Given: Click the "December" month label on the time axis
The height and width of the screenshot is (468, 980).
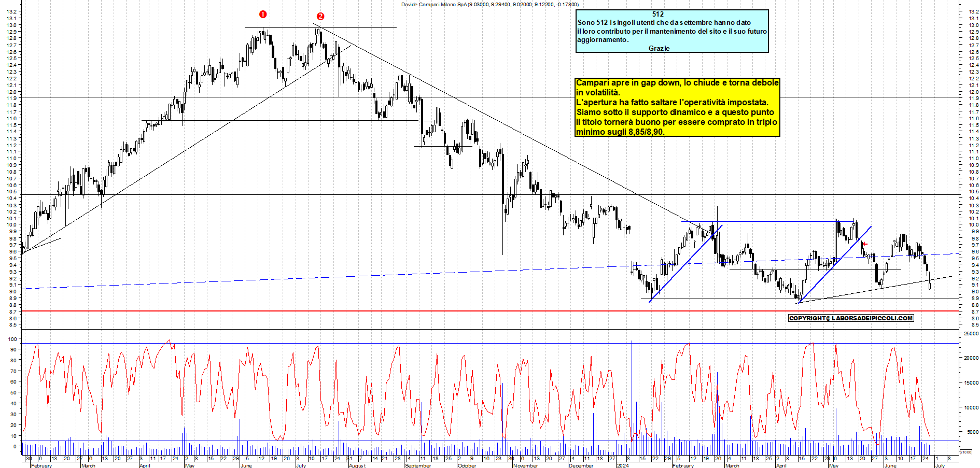Looking at the screenshot, I should coord(581,465).
